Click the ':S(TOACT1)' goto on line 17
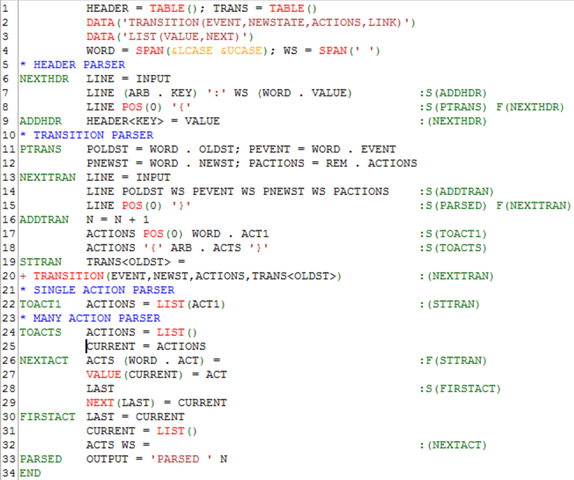 point(453,234)
